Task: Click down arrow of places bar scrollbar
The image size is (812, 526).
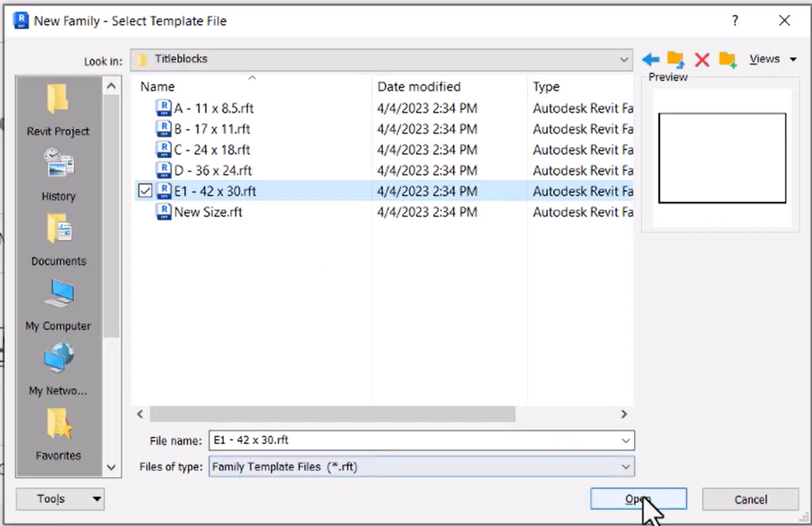Action: click(111, 467)
